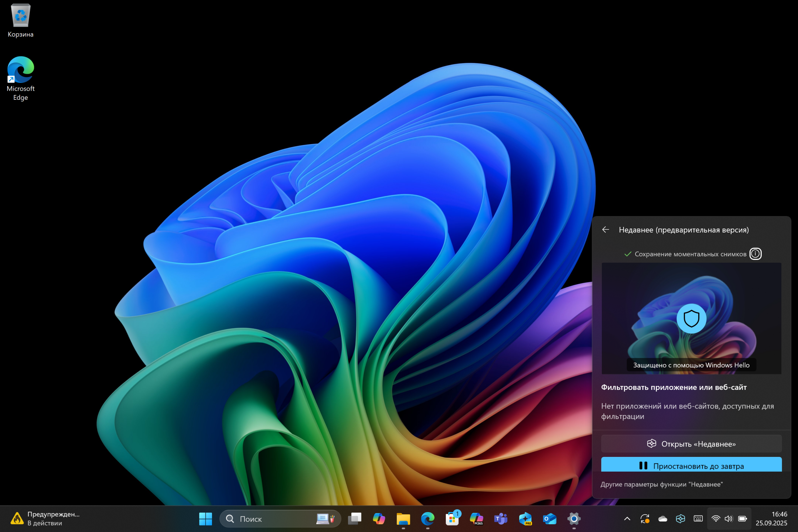The height and width of the screenshot is (532, 798).
Task: Open the clock and date flyout
Action: (771, 518)
